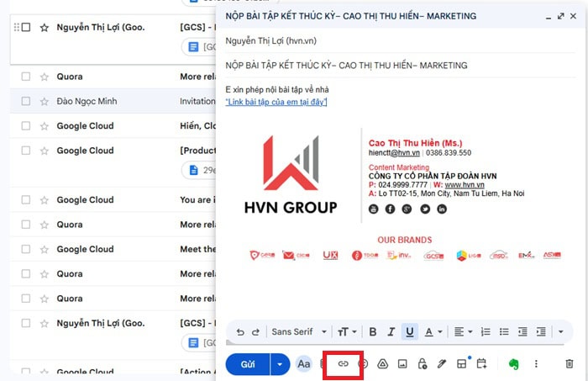Select checkbox for Đào Ngọc Minh email
The width and height of the screenshot is (588, 381).
(26, 101)
